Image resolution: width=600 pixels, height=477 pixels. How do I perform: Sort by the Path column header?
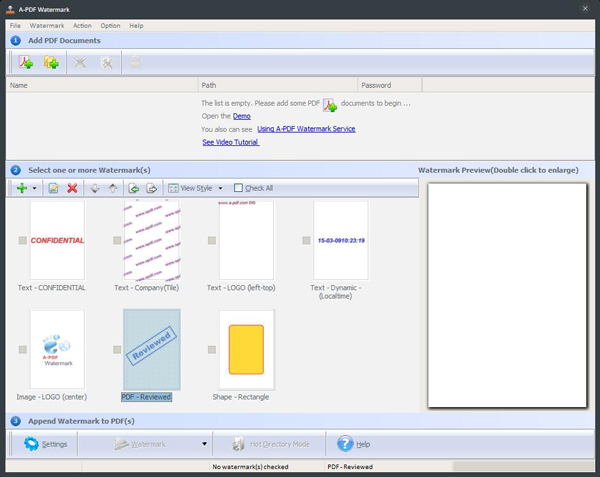coord(278,85)
